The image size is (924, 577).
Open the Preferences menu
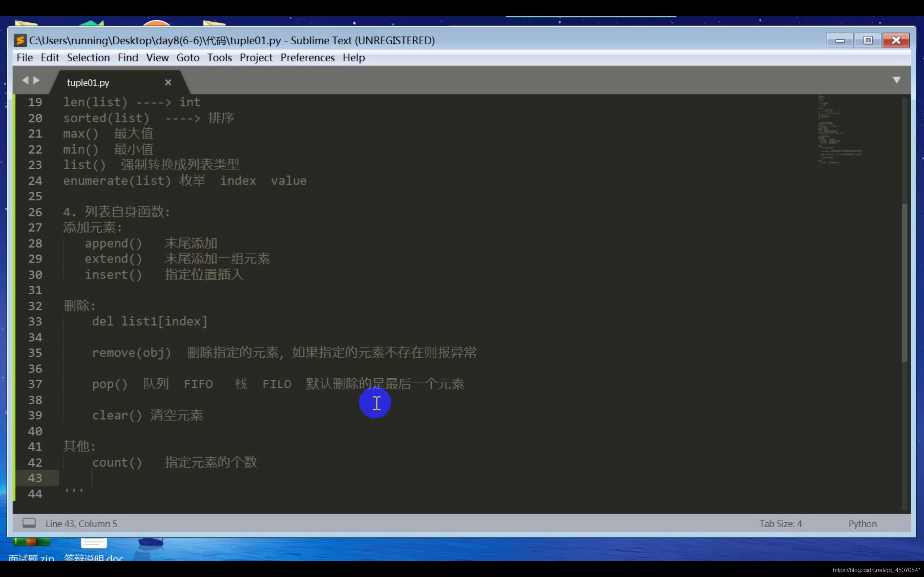(x=307, y=58)
